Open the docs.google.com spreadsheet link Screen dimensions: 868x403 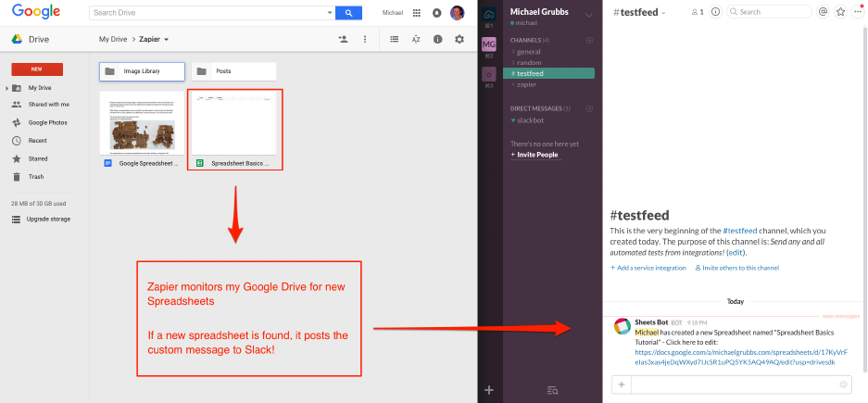(x=742, y=357)
